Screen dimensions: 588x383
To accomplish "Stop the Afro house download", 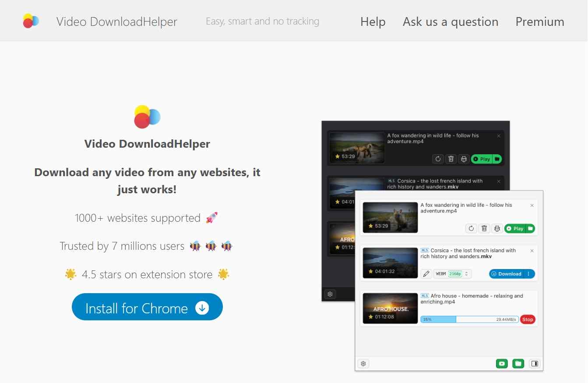I will (x=527, y=319).
